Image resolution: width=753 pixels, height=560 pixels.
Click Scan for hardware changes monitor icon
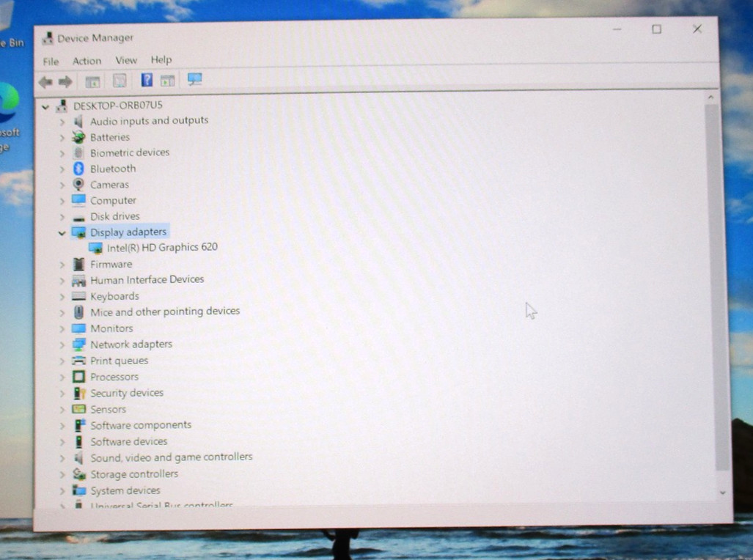point(194,79)
